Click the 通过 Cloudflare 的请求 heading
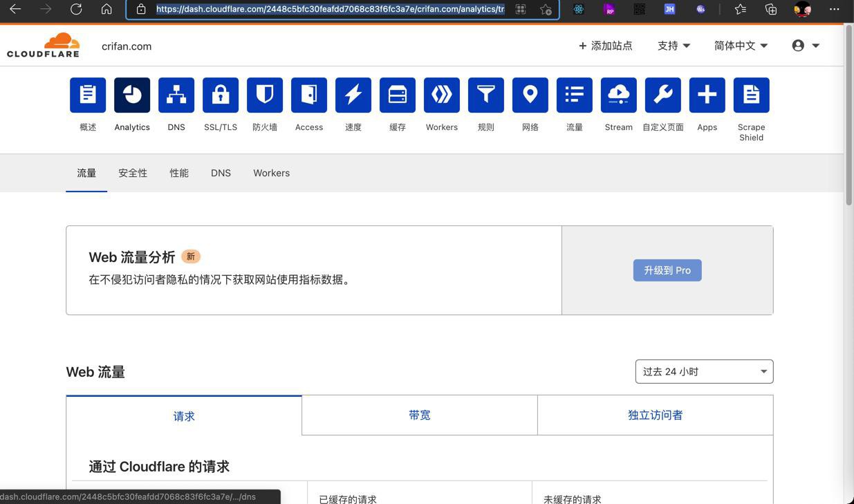Viewport: 854px width, 504px height. coord(159,467)
